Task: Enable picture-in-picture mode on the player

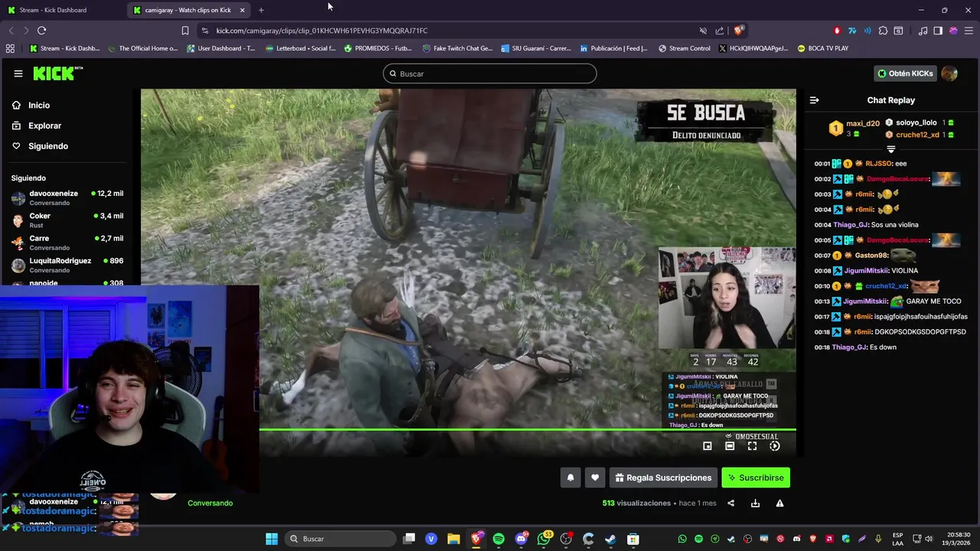Action: click(x=707, y=446)
